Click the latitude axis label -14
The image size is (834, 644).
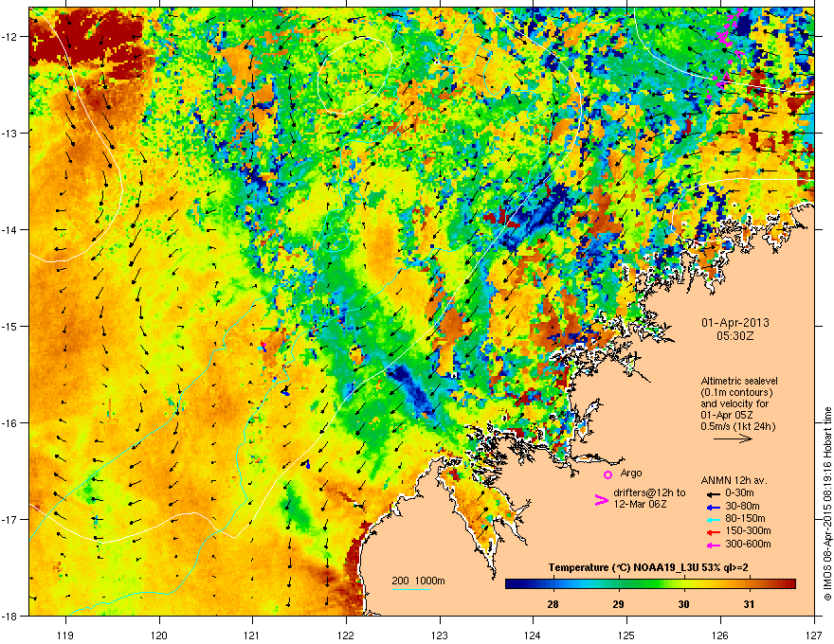coord(10,229)
